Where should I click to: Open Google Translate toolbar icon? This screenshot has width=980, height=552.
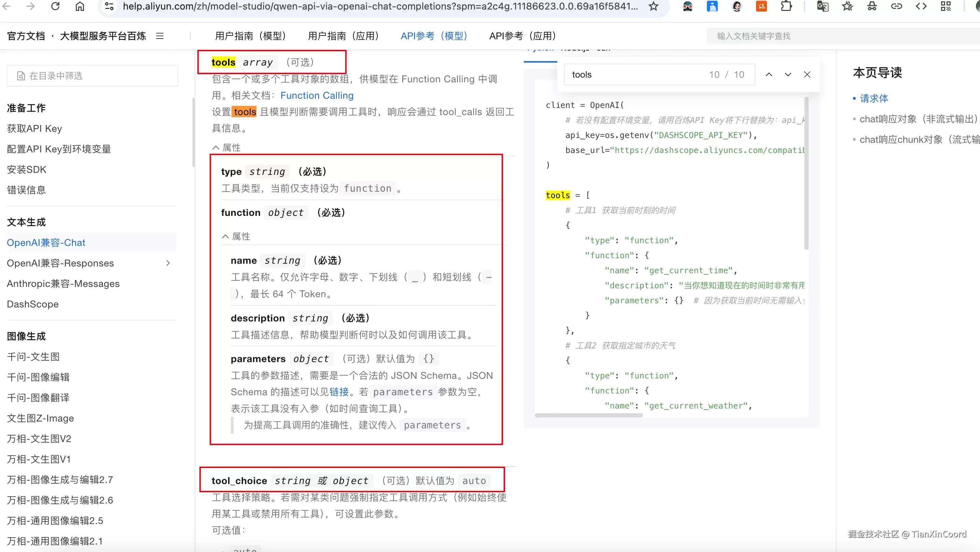(823, 6)
